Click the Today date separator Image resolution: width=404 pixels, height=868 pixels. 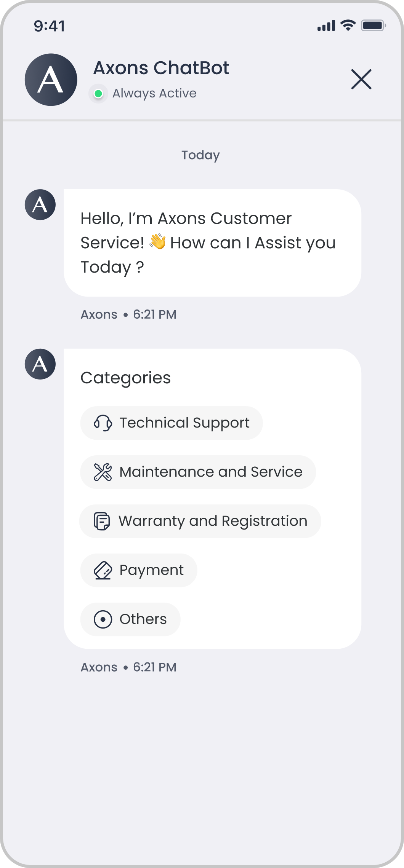[200, 155]
